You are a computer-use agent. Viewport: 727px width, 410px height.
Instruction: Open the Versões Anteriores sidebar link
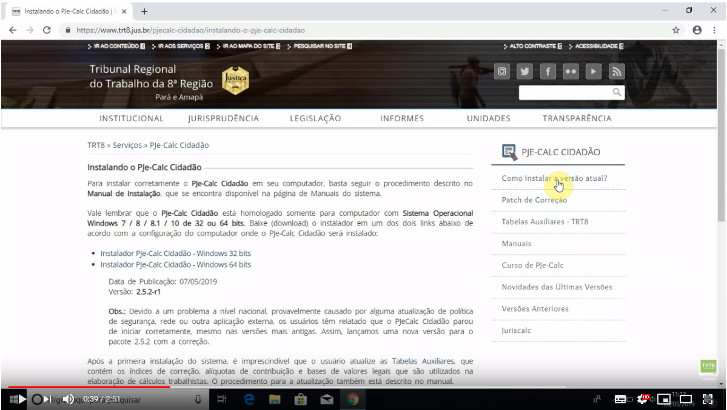pyautogui.click(x=535, y=309)
